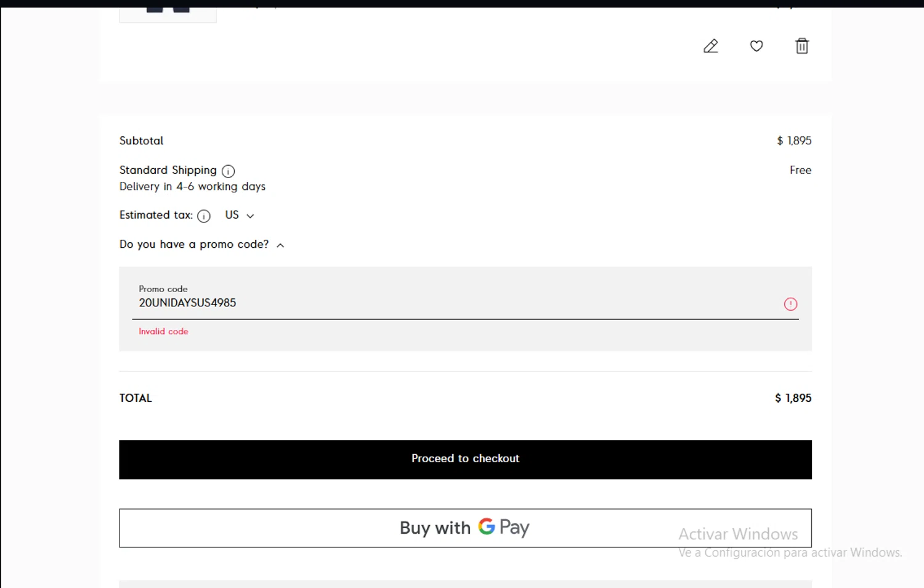
Task: Click the red error icon in promo field
Action: pyautogui.click(x=790, y=304)
